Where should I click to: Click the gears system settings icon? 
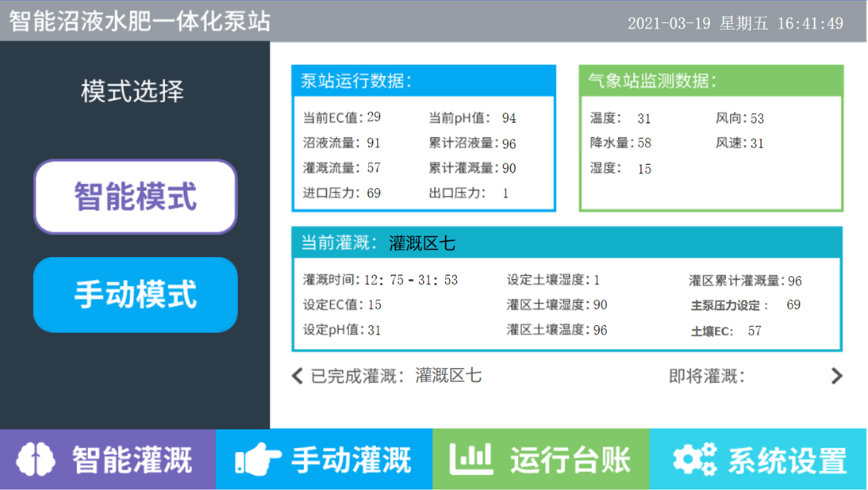coord(694,459)
